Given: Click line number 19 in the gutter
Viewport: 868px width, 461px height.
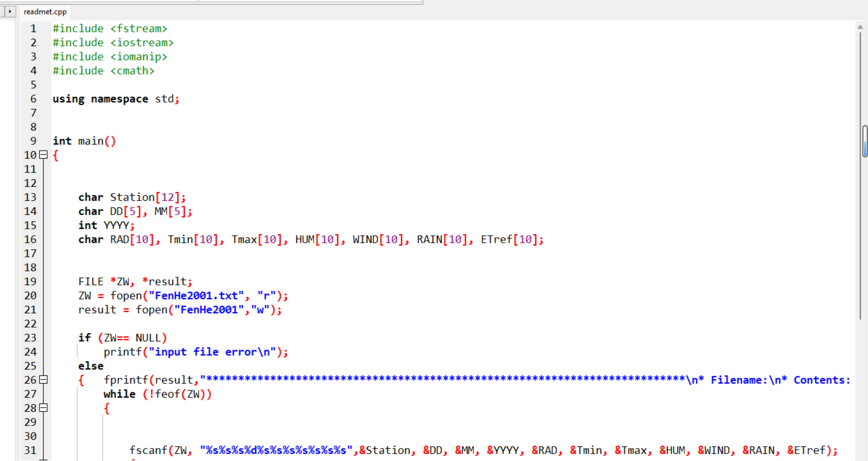Looking at the screenshot, I should coord(30,282).
